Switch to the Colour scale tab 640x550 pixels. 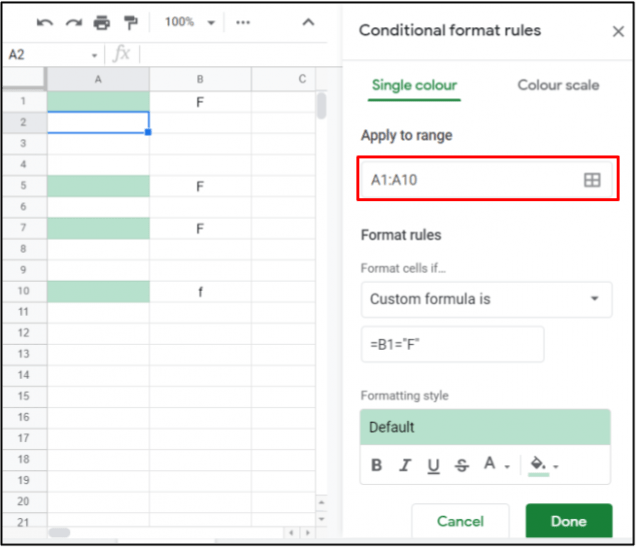click(x=558, y=85)
